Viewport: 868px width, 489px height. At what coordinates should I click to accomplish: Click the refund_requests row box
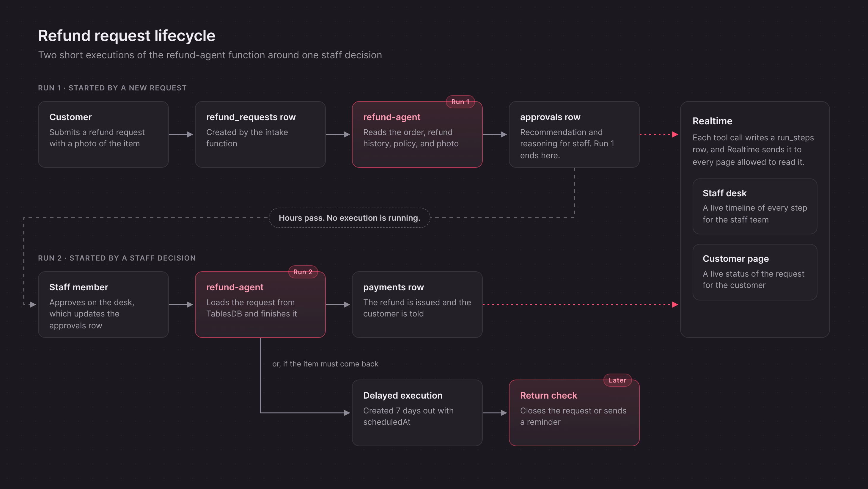pyautogui.click(x=260, y=134)
